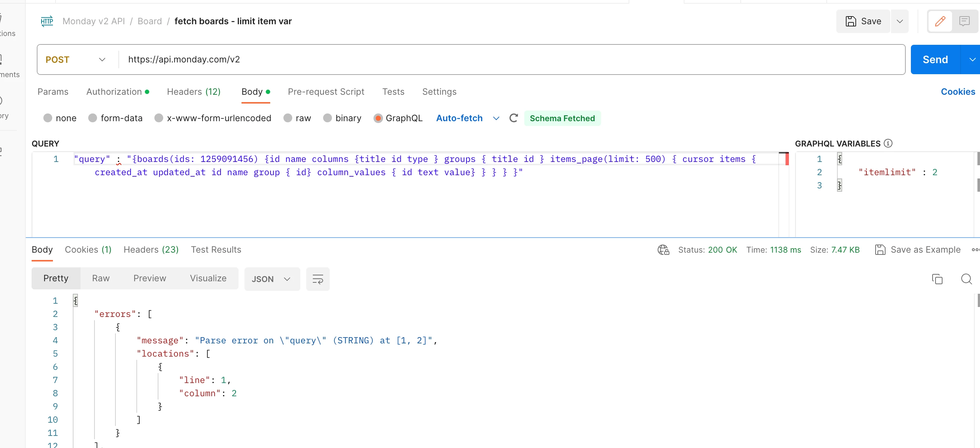
Task: Open the Tests tab
Action: tap(393, 91)
